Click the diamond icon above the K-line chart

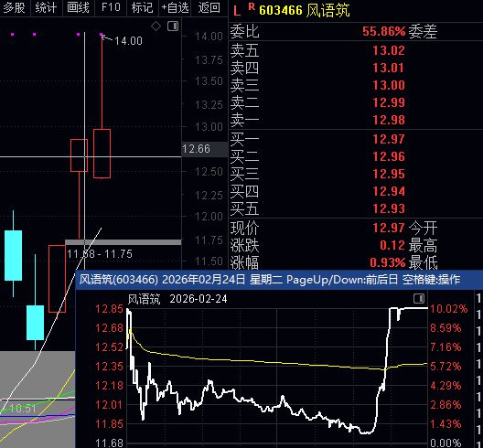point(156,27)
